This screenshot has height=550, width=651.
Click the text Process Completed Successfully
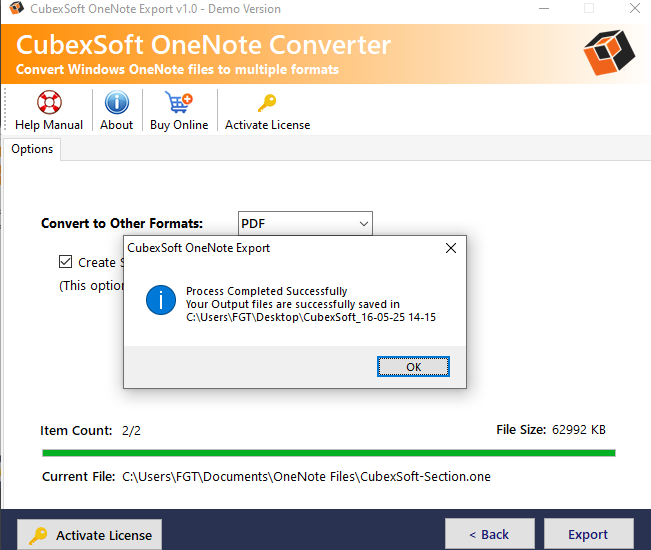coord(267,291)
